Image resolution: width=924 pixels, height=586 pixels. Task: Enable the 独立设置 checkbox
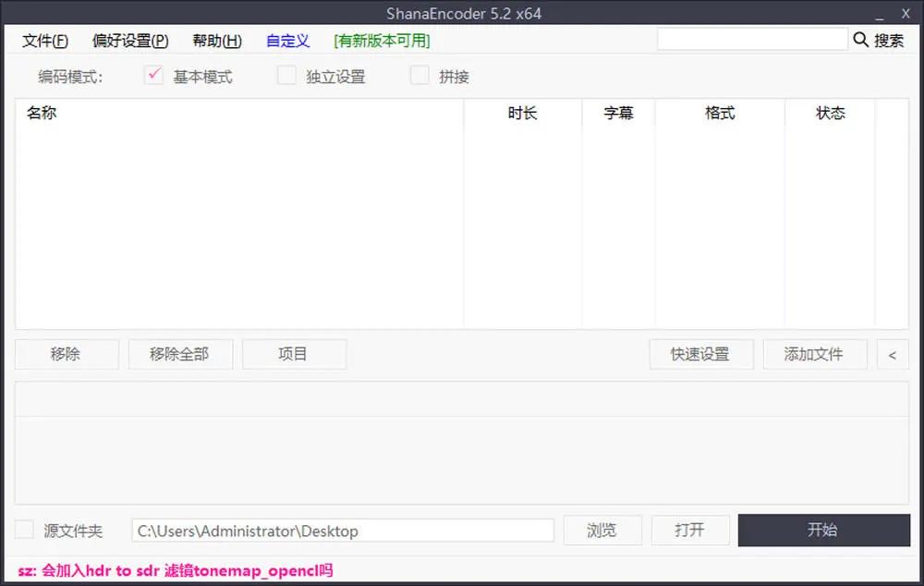287,76
